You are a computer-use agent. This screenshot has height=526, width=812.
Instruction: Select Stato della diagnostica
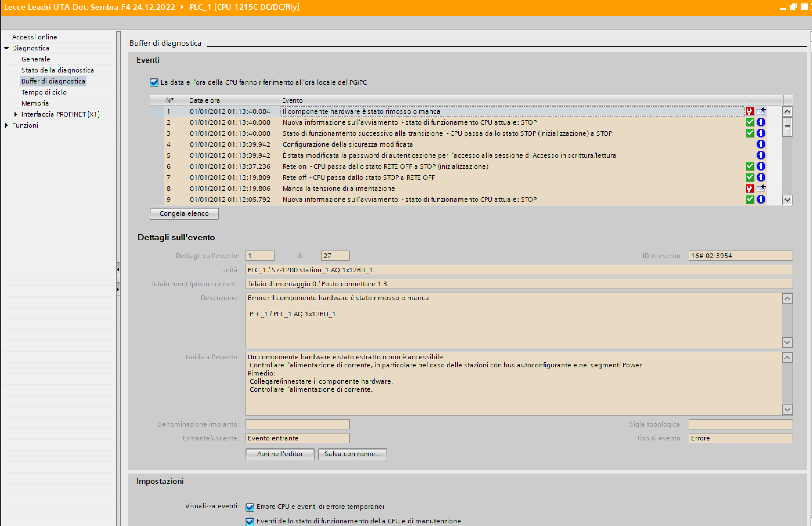tap(57, 70)
